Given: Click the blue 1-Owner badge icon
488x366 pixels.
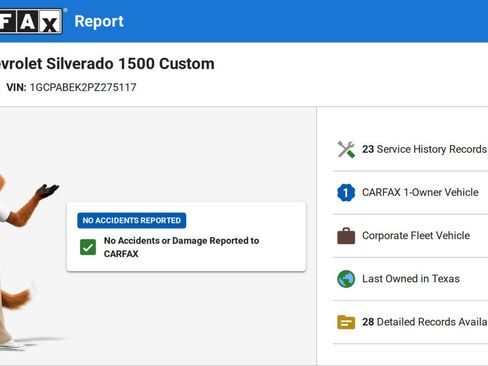Looking at the screenshot, I should (346, 192).
